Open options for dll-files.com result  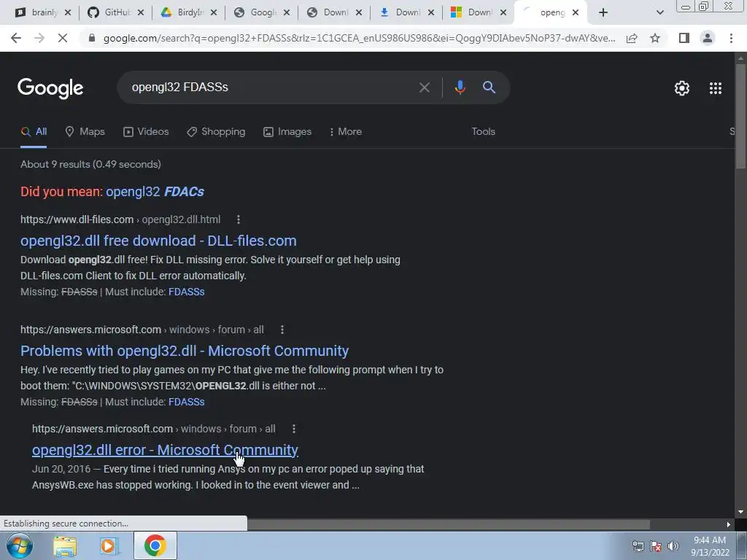239,219
